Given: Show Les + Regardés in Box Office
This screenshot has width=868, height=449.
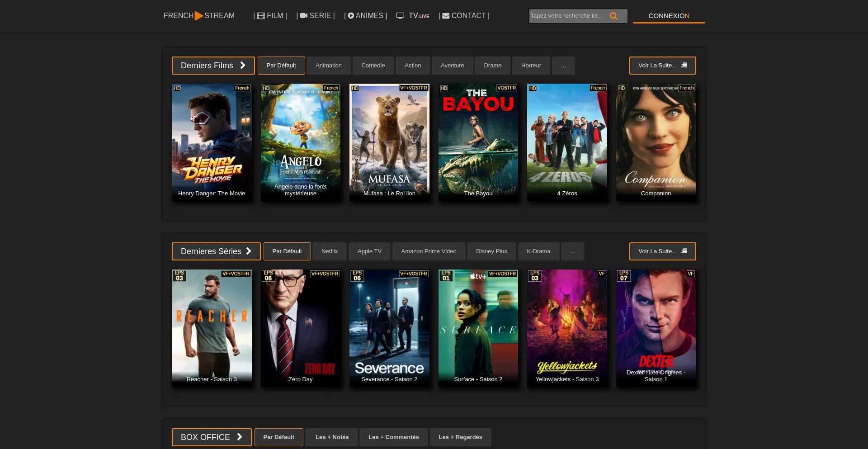Looking at the screenshot, I should point(460,437).
